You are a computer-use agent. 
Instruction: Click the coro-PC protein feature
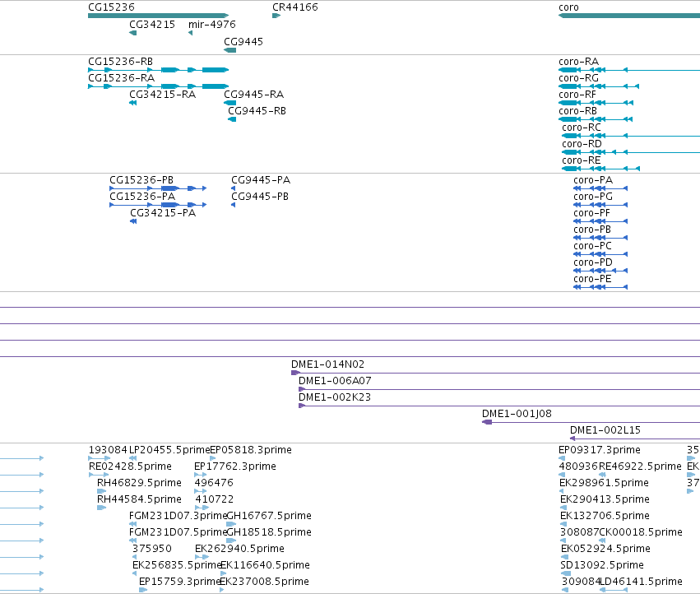[x=600, y=254]
